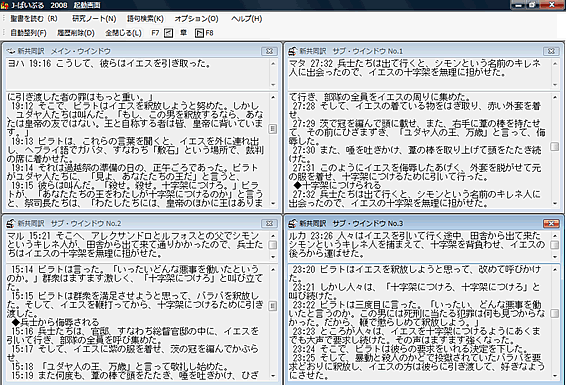Click verse 23:22 in Sub window No.3
567x386 pixels.
417,313
